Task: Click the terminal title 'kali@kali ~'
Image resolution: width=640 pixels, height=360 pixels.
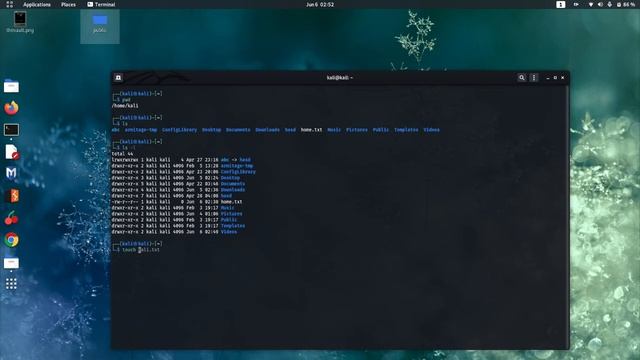Action: pyautogui.click(x=340, y=78)
